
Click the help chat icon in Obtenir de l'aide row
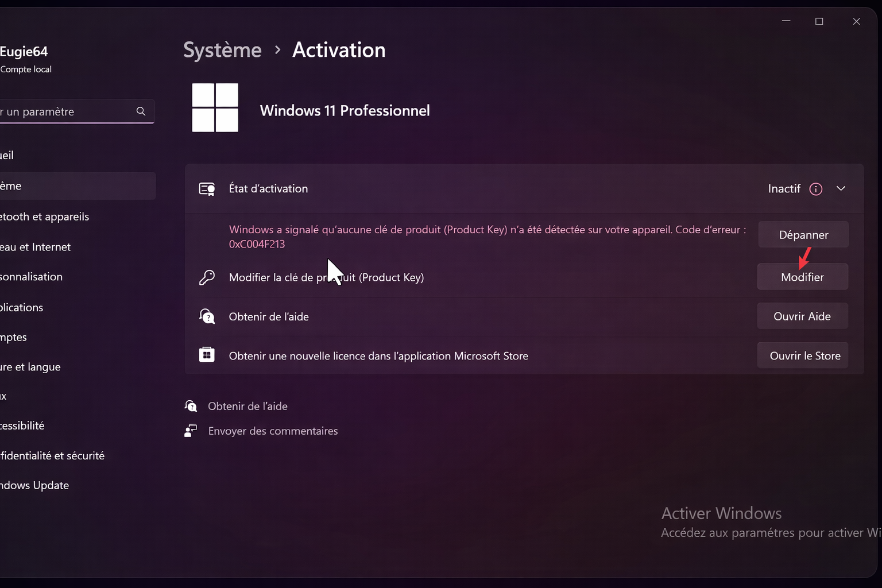pos(207,316)
